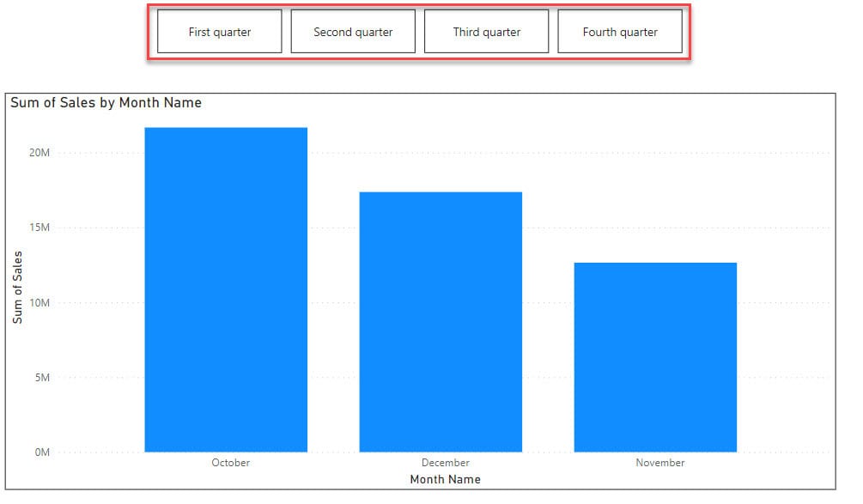Viewport: 863px width, 504px height.
Task: Choose the Second quarter button
Action: pyautogui.click(x=353, y=32)
